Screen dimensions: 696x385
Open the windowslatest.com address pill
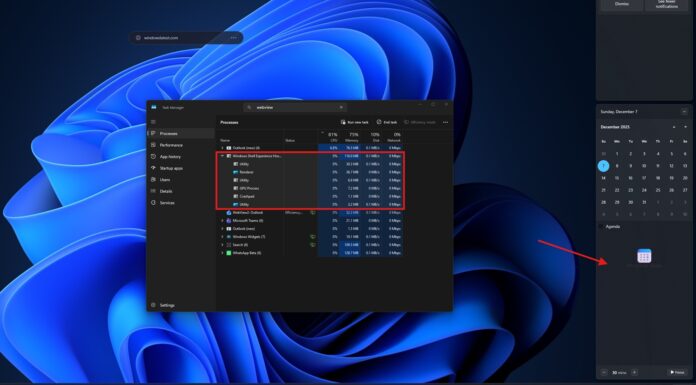coord(186,38)
